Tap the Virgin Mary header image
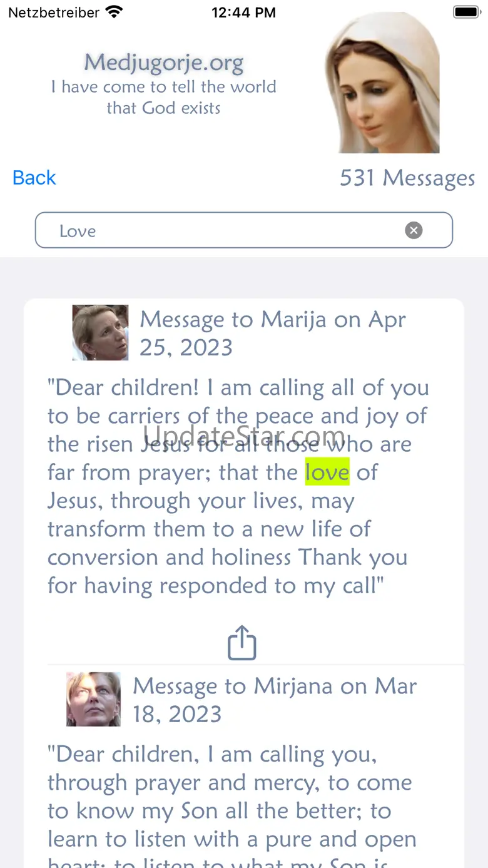The image size is (488, 868). [383, 83]
